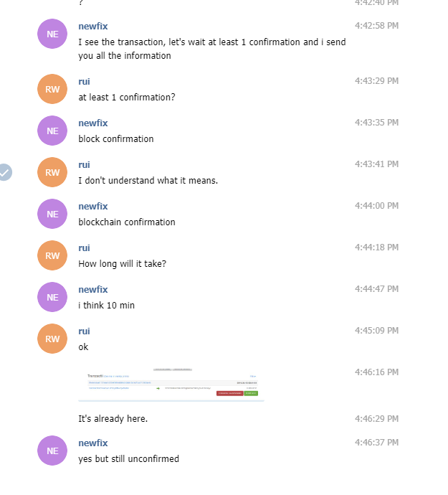Image resolution: width=448 pixels, height=495 pixels.
Task: Click RW avatar beside 'I don't understand' message
Action: click(52, 172)
